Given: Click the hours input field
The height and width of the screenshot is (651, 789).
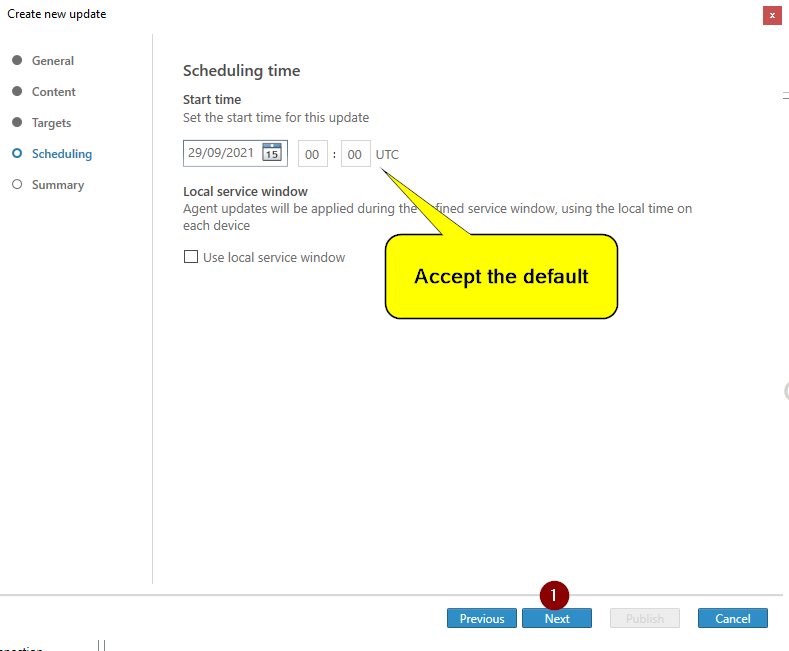Looking at the screenshot, I should click(312, 154).
